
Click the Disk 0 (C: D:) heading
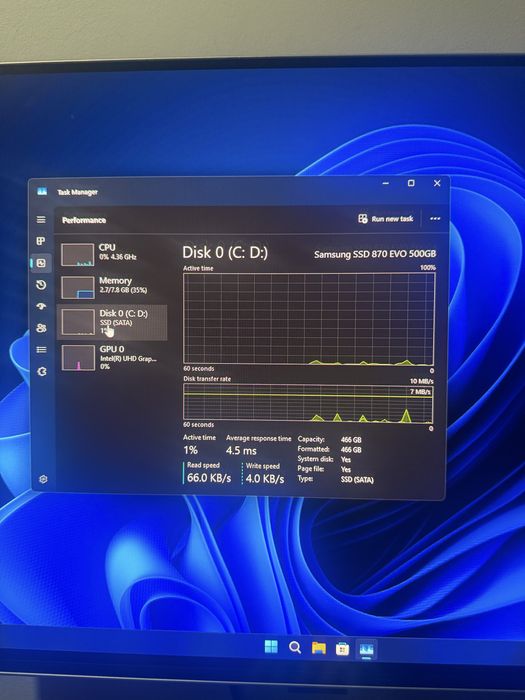coord(225,253)
